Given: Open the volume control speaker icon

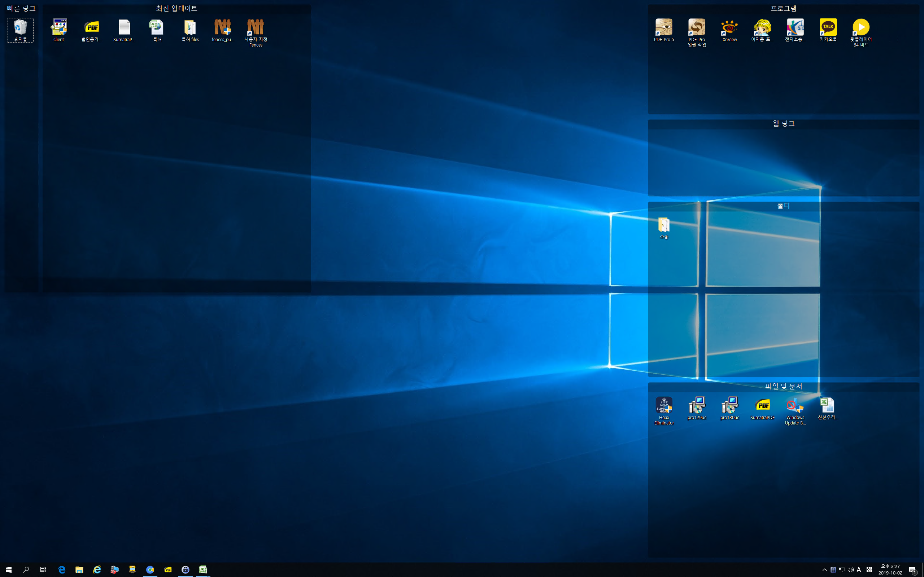Looking at the screenshot, I should (x=850, y=570).
